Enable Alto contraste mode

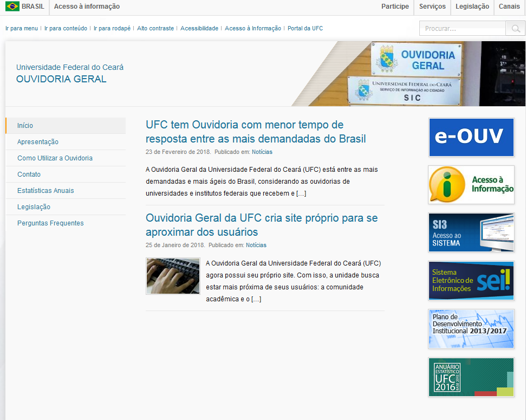(x=155, y=28)
